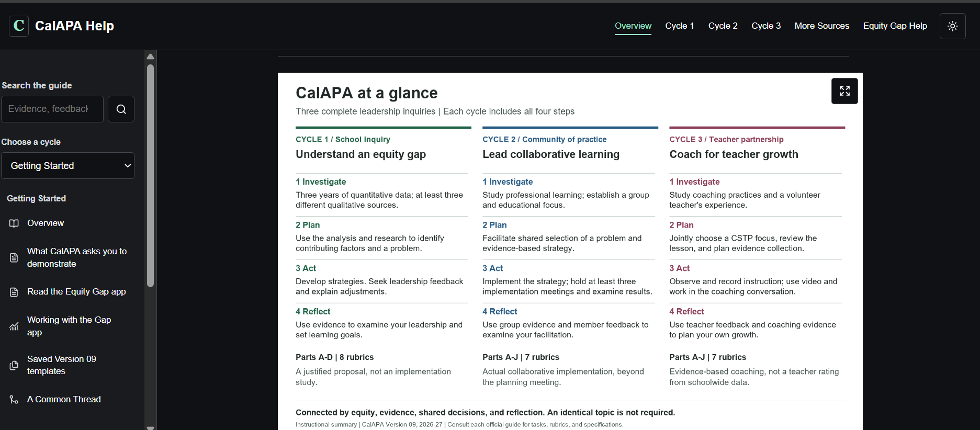Image resolution: width=980 pixels, height=430 pixels.
Task: Click the Coach for teacher growth heading
Action: [734, 154]
